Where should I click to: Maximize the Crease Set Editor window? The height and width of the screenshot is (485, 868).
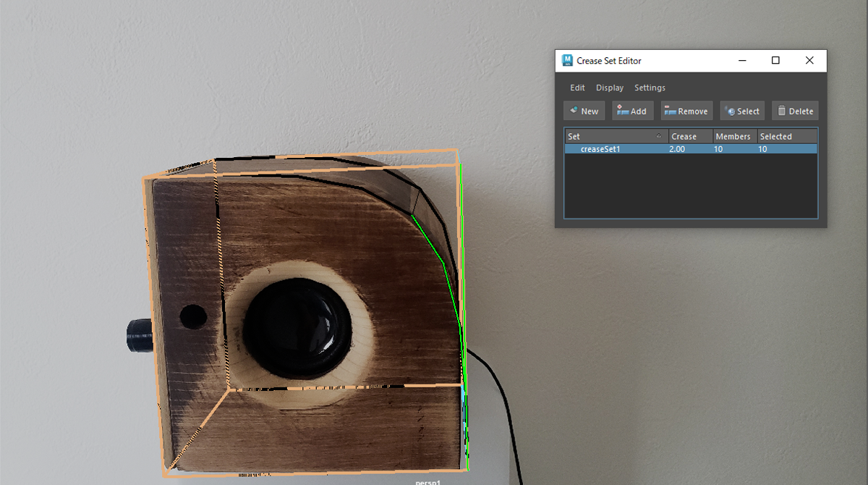775,61
